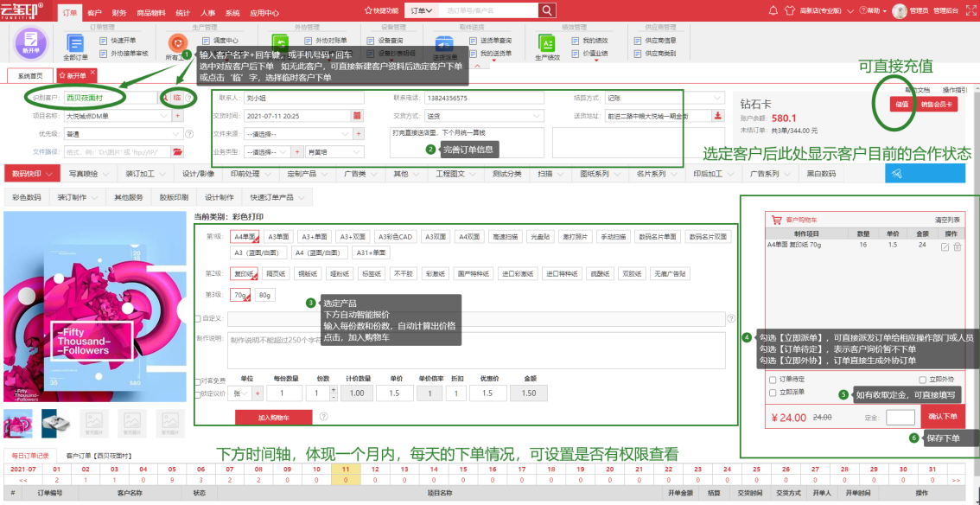Click the t-shirt skin icon
The image size is (980, 505).
click(x=789, y=10)
